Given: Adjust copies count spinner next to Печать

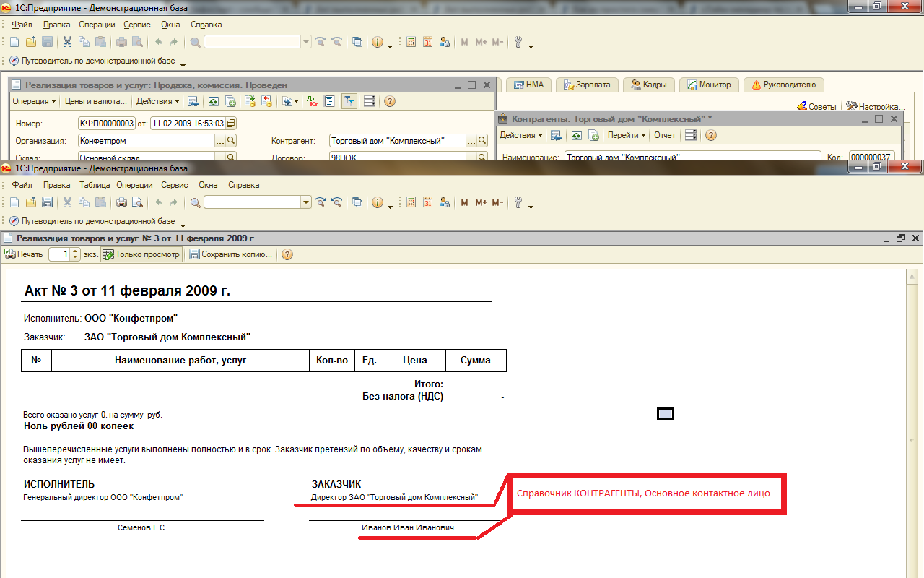Looking at the screenshot, I should 76,254.
